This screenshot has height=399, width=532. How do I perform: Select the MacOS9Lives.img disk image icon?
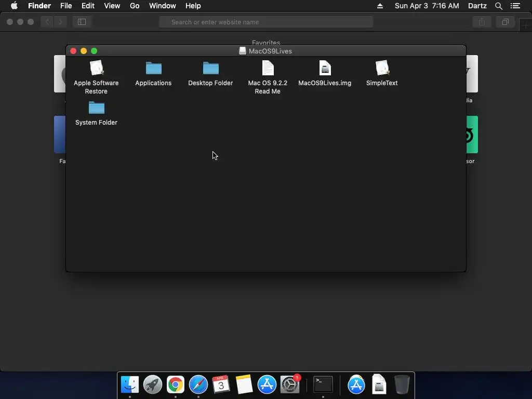325,68
